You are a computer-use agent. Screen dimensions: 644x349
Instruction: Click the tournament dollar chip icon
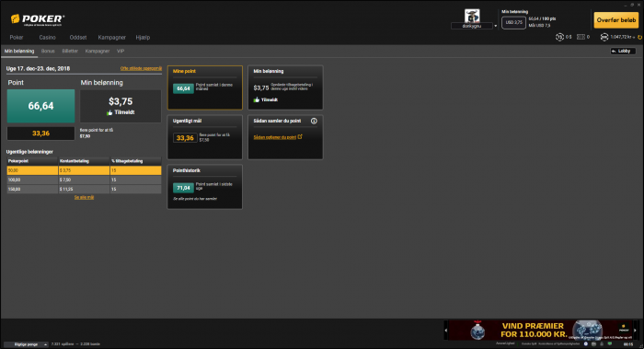[x=559, y=37]
